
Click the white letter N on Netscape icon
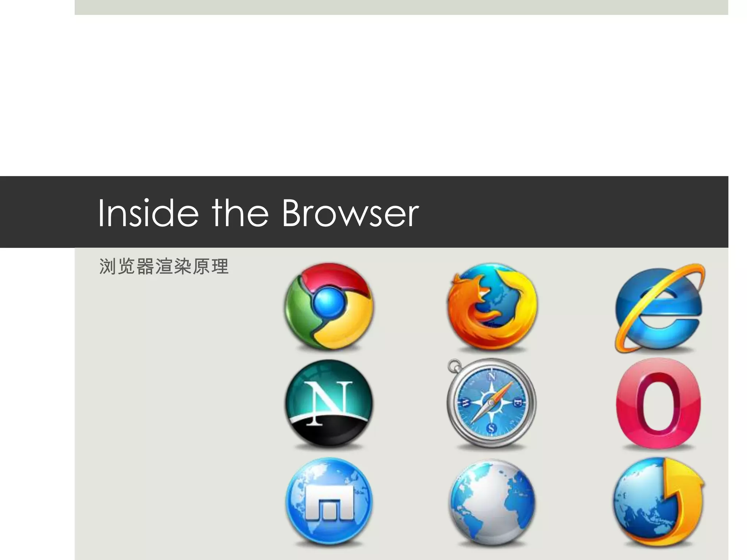(328, 401)
